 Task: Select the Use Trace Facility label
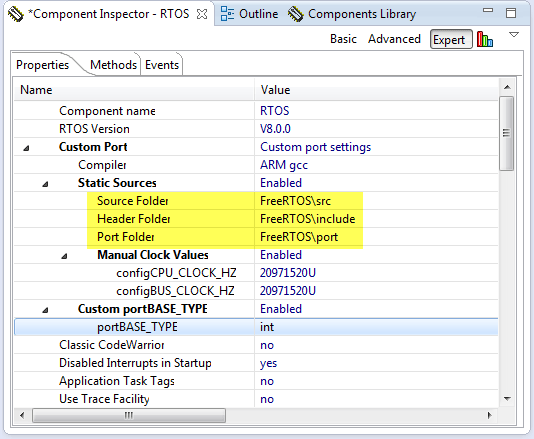[104, 399]
